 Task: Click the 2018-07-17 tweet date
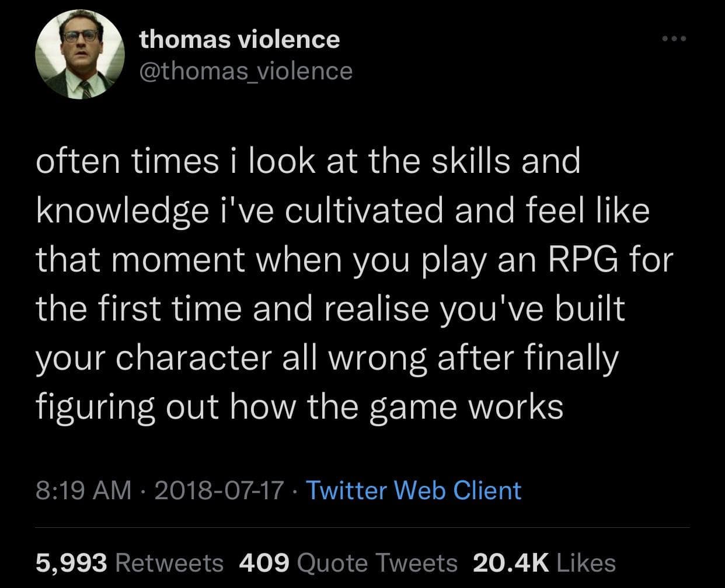click(x=220, y=490)
